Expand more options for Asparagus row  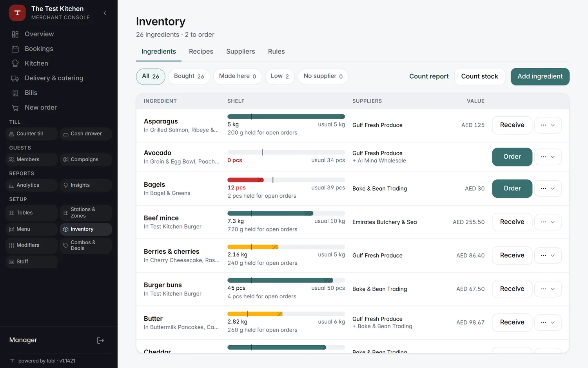point(548,125)
